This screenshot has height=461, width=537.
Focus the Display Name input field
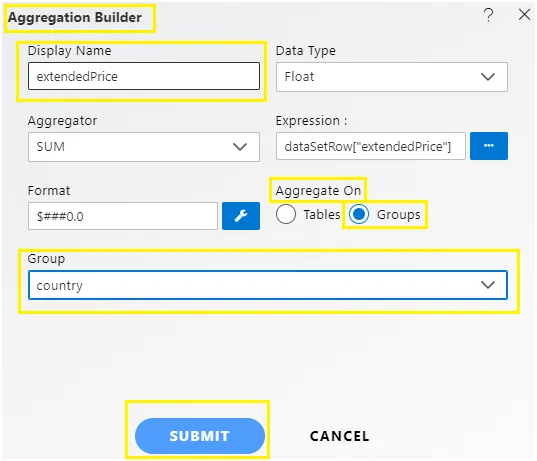click(144, 76)
